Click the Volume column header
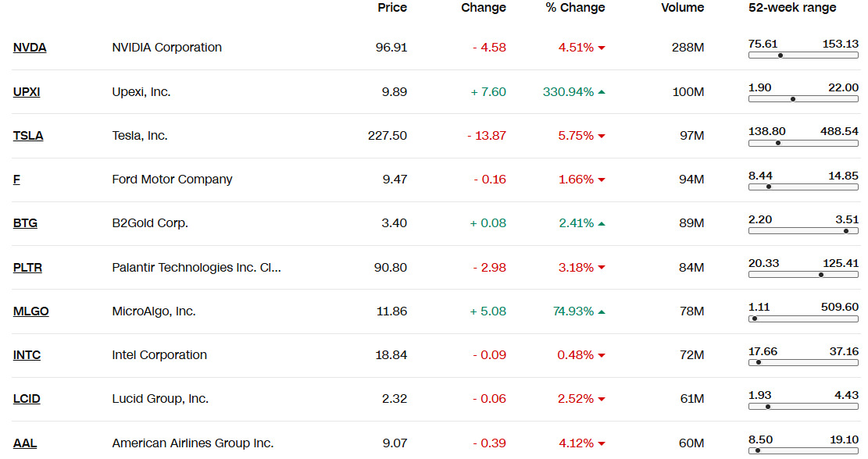This screenshot has width=868, height=459. click(682, 8)
